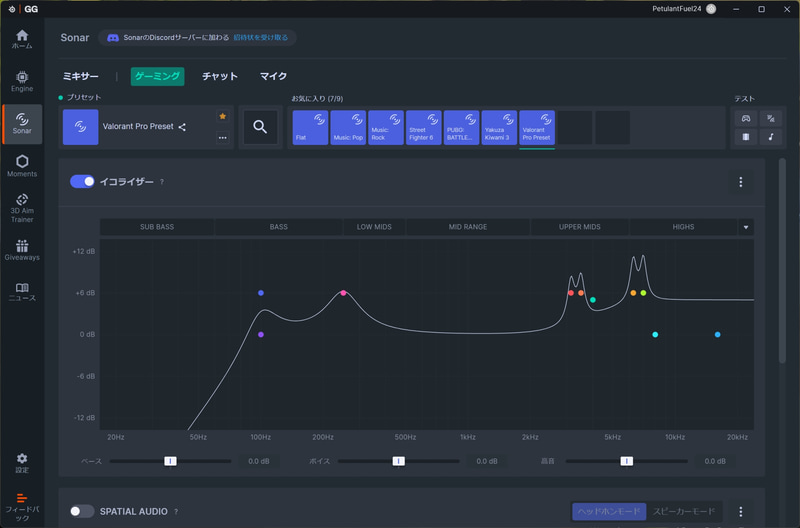Viewport: 800px width, 528px height.
Task: Enable the SPATIAL AUDIO toggle
Action: (x=82, y=511)
